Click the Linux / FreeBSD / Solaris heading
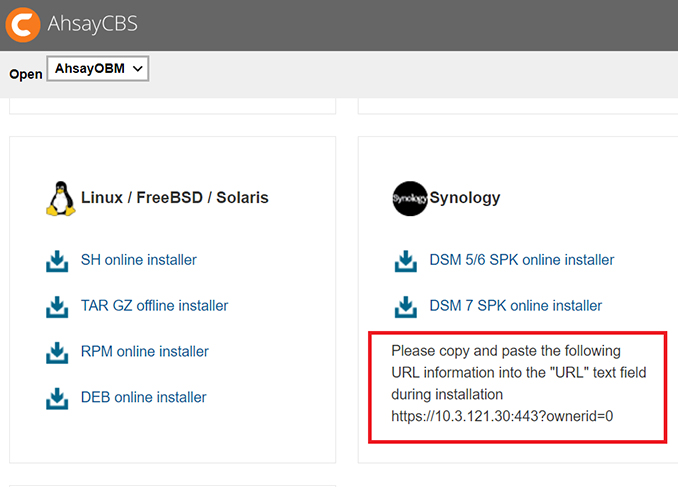 tap(174, 198)
